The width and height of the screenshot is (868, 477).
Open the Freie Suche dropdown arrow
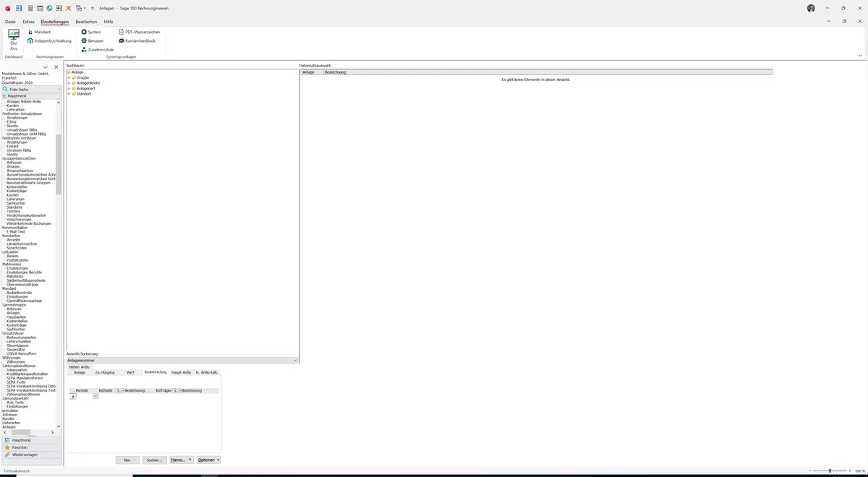coord(59,89)
